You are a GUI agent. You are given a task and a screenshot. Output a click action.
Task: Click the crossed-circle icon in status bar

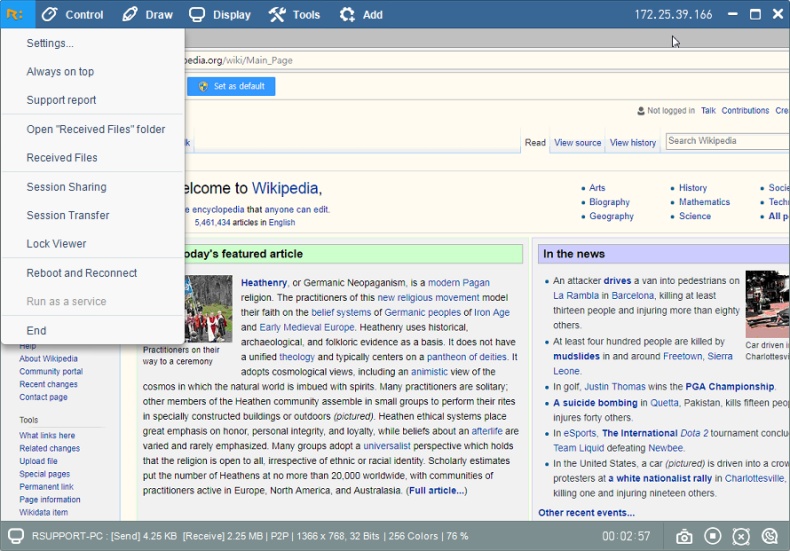(741, 536)
